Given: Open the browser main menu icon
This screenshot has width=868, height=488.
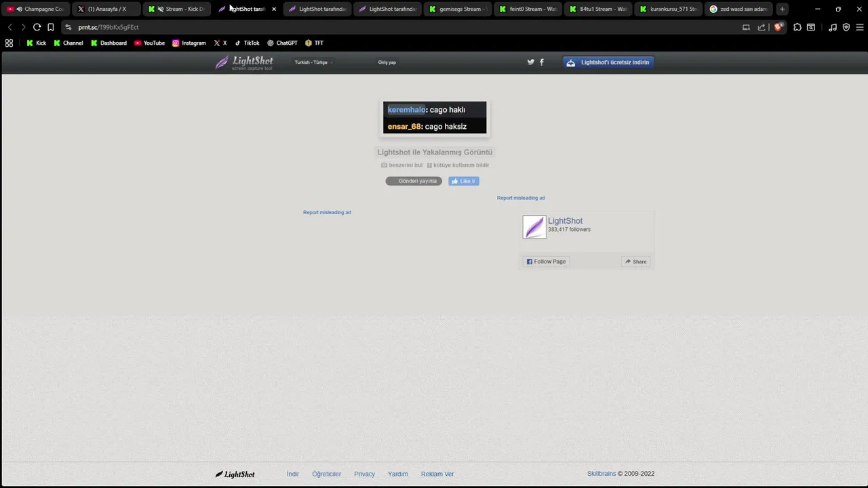Looking at the screenshot, I should (859, 27).
